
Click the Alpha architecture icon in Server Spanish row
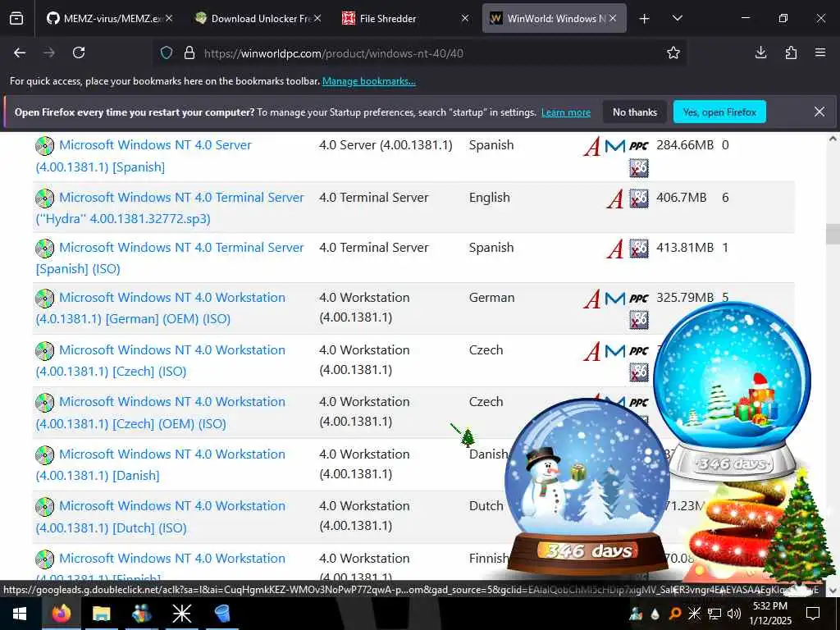(592, 146)
